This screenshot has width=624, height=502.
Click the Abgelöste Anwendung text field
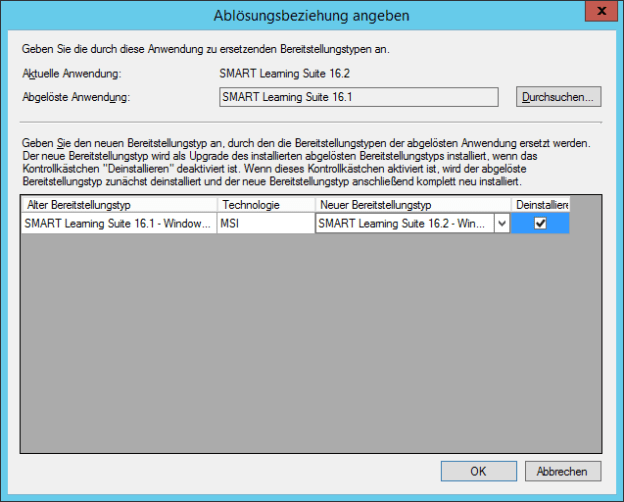click(358, 97)
